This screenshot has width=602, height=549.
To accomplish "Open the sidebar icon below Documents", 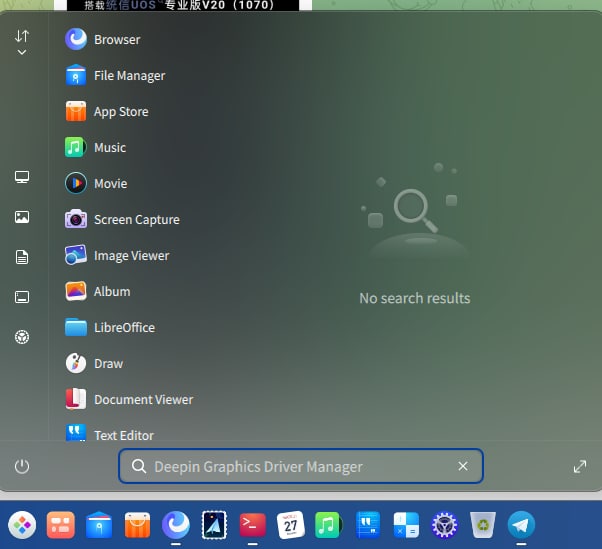I will [22, 297].
